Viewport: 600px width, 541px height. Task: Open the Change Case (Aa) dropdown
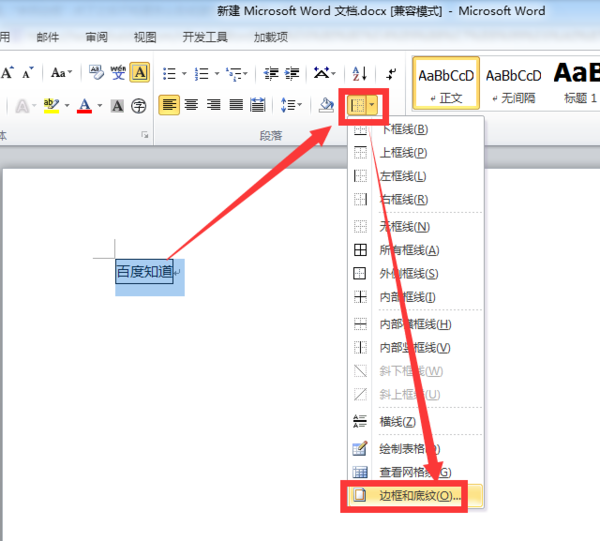point(61,72)
